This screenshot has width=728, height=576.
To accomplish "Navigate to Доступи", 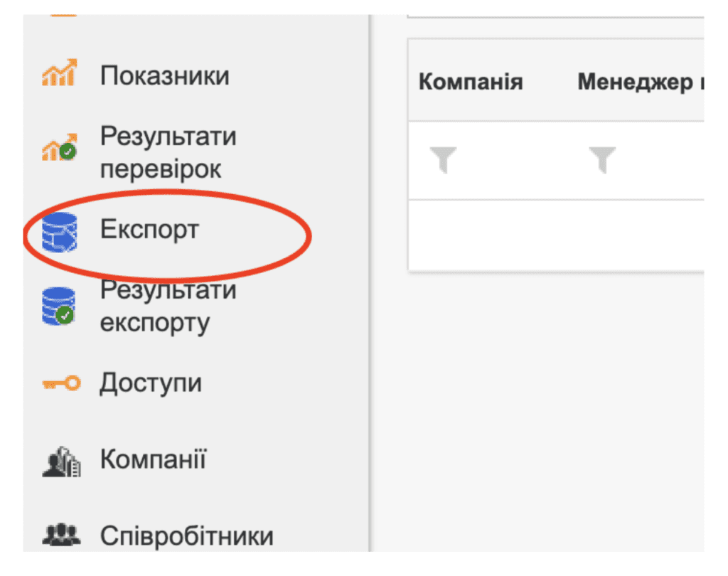I will (151, 383).
